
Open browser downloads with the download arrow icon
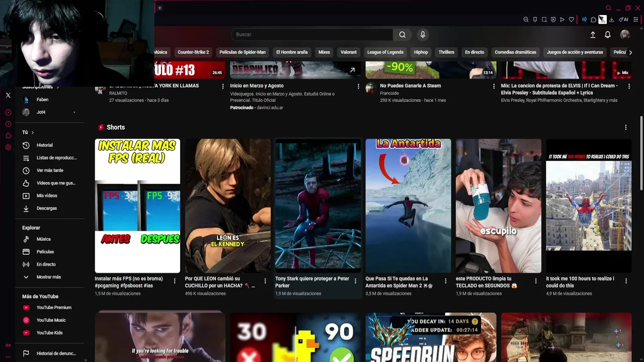click(611, 20)
